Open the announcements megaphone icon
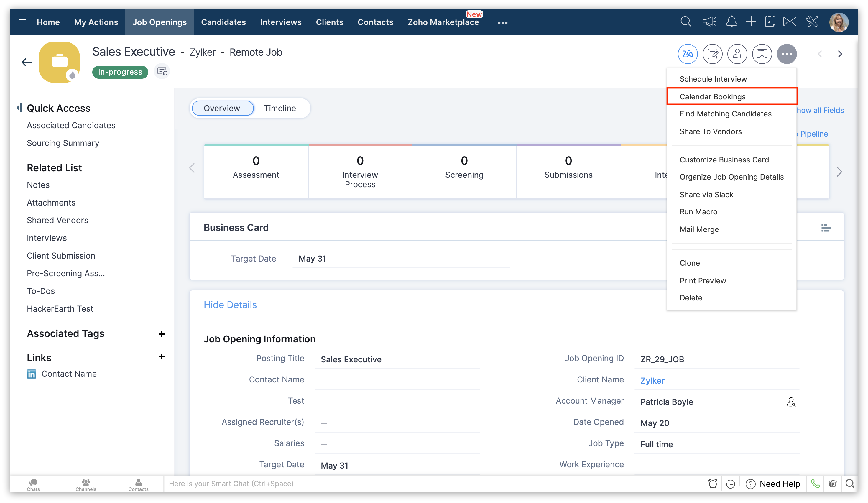The height and width of the screenshot is (503, 868). (709, 22)
